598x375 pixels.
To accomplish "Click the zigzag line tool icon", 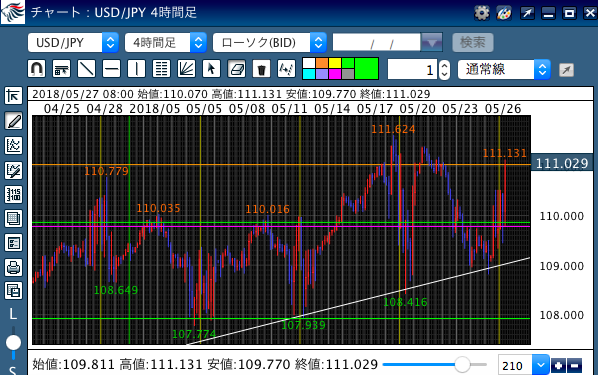I will tap(286, 69).
